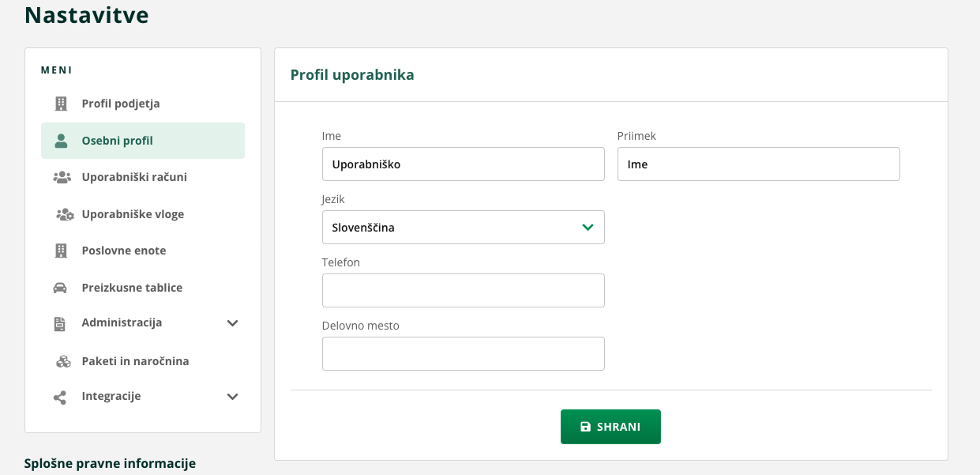Click the group icon beside Uporabniški računi
Image resolution: width=980 pixels, height=475 pixels.
click(62, 177)
